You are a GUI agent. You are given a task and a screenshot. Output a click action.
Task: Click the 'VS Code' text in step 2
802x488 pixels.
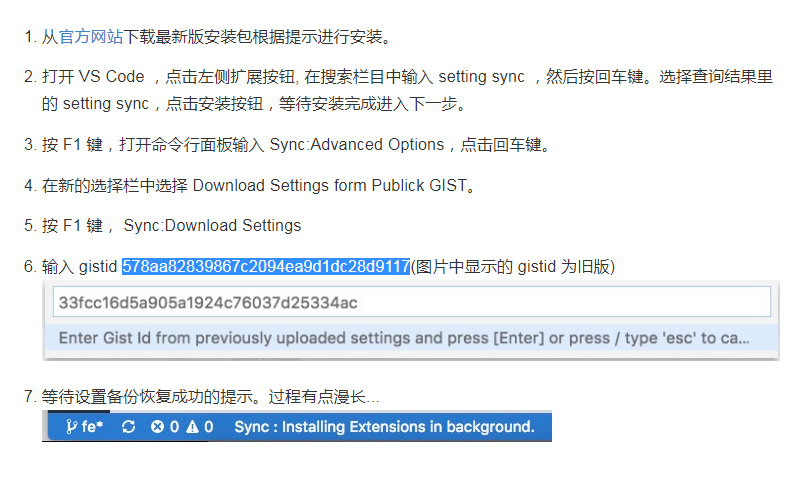pos(112,77)
